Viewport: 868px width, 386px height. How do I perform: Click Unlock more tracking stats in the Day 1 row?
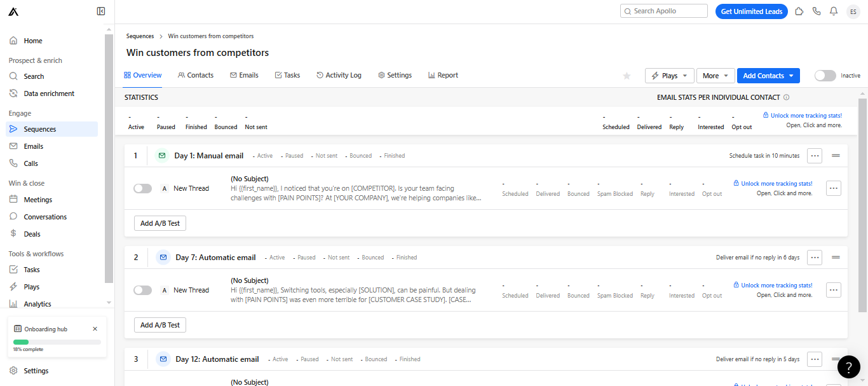773,184
